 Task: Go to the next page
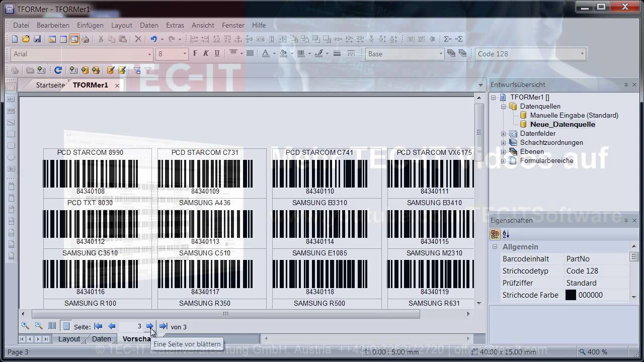point(150,326)
